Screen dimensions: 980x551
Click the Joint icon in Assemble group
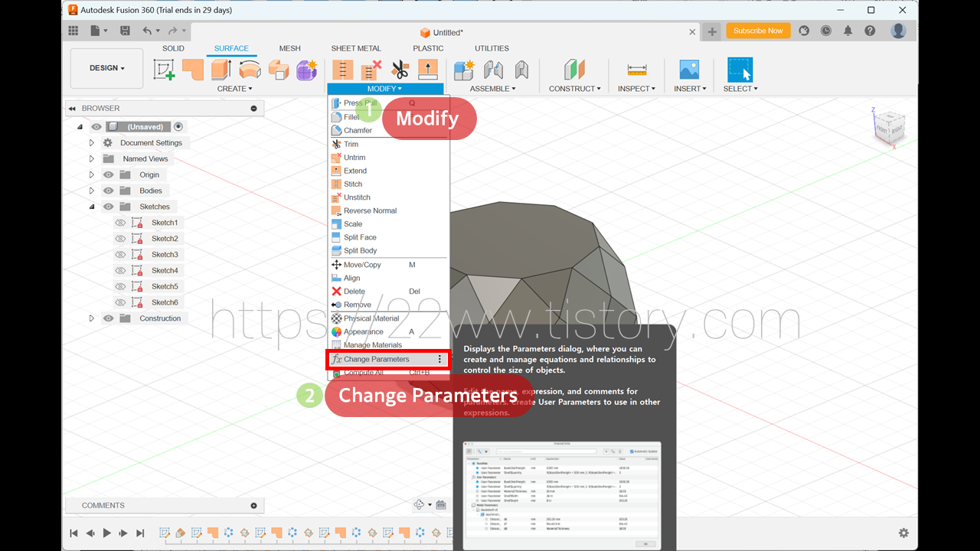[x=494, y=70]
